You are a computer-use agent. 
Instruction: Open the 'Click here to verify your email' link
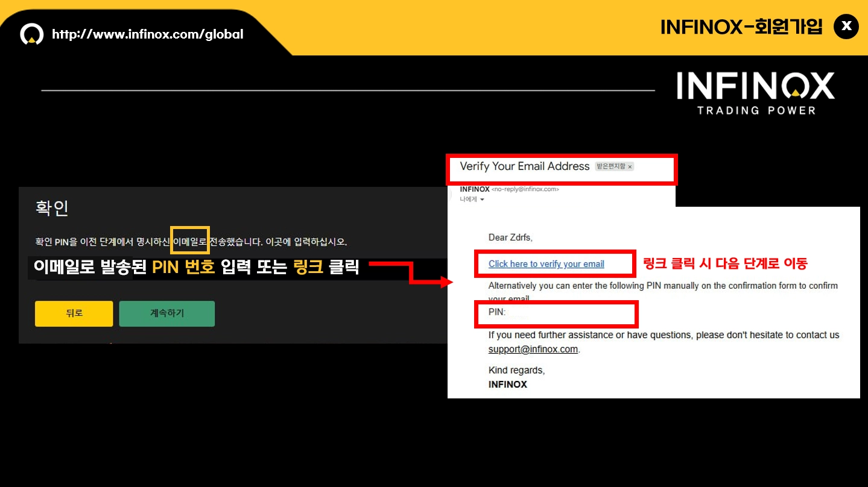point(546,264)
